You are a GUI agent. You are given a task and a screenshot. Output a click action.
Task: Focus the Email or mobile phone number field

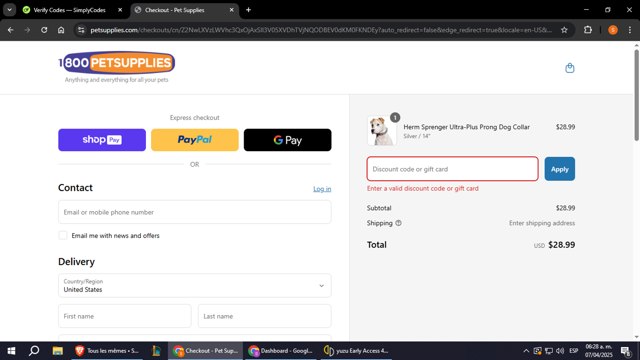[195, 212]
